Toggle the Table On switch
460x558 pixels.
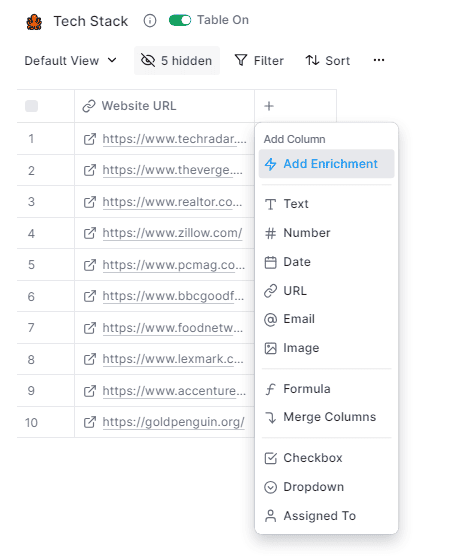point(180,20)
